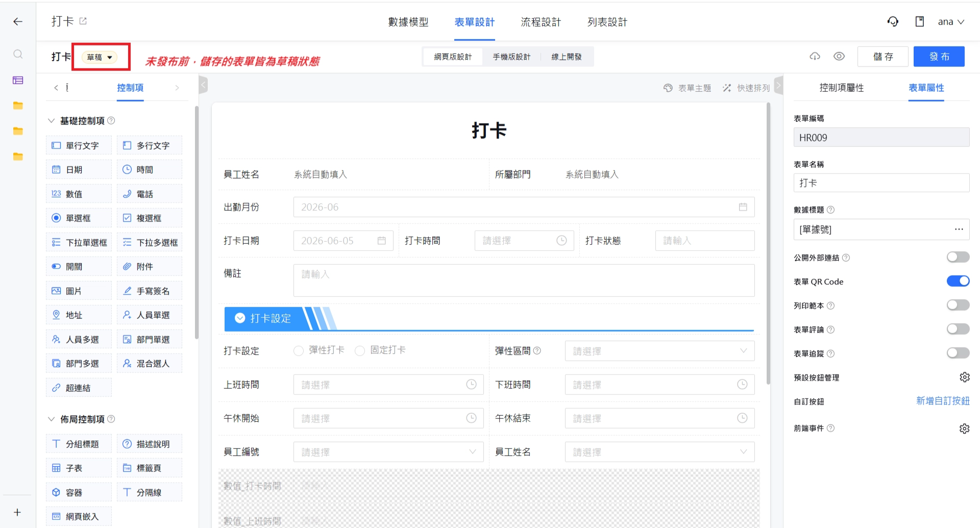980x528 pixels.
Task: Open 彈性區間 dropdown
Action: pos(659,351)
